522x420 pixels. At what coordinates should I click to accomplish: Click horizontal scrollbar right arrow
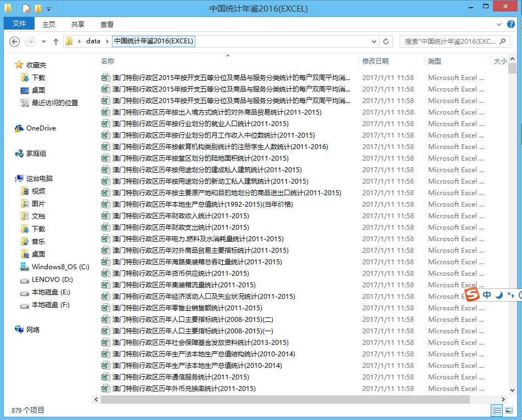coord(503,399)
